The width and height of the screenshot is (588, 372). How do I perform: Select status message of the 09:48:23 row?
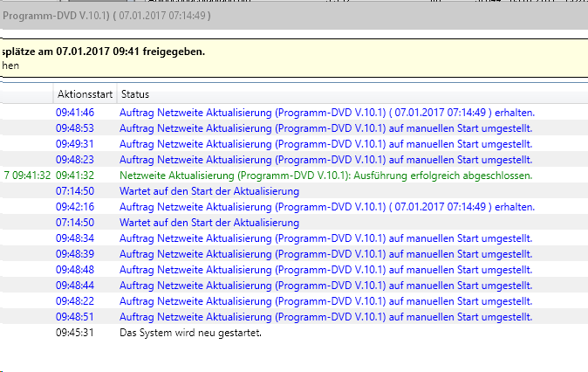coord(326,160)
